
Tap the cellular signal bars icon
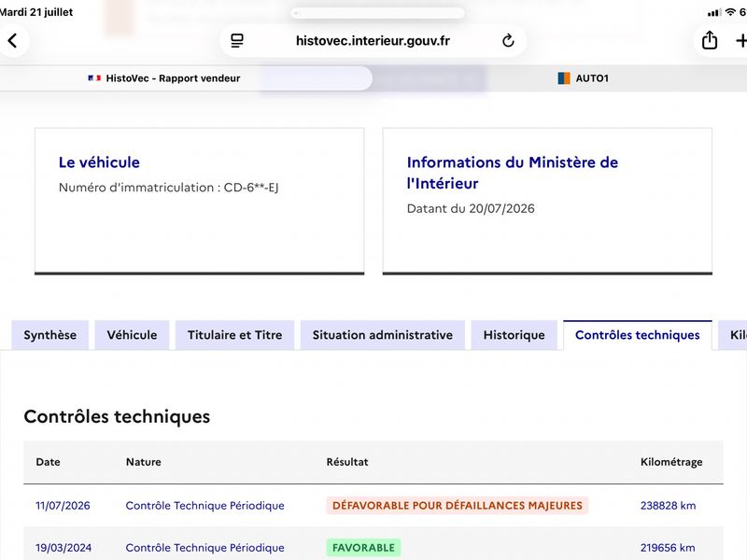coord(714,13)
